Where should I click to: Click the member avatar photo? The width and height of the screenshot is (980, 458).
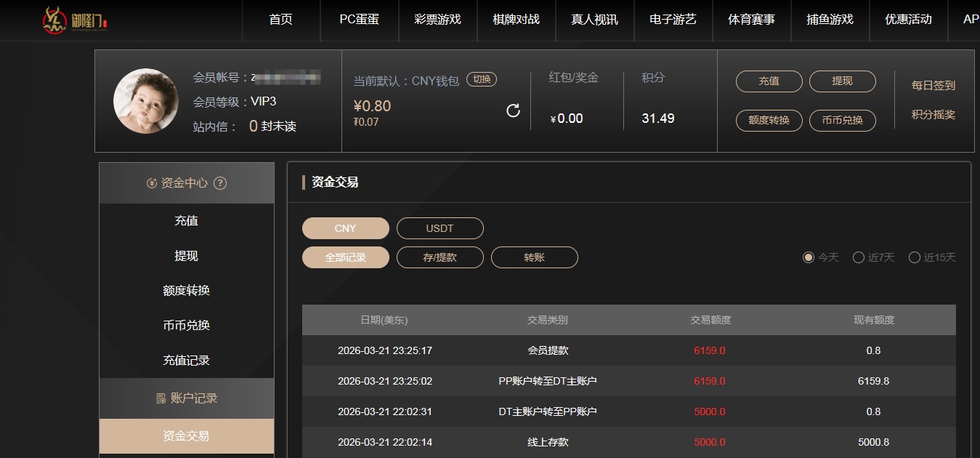point(145,101)
